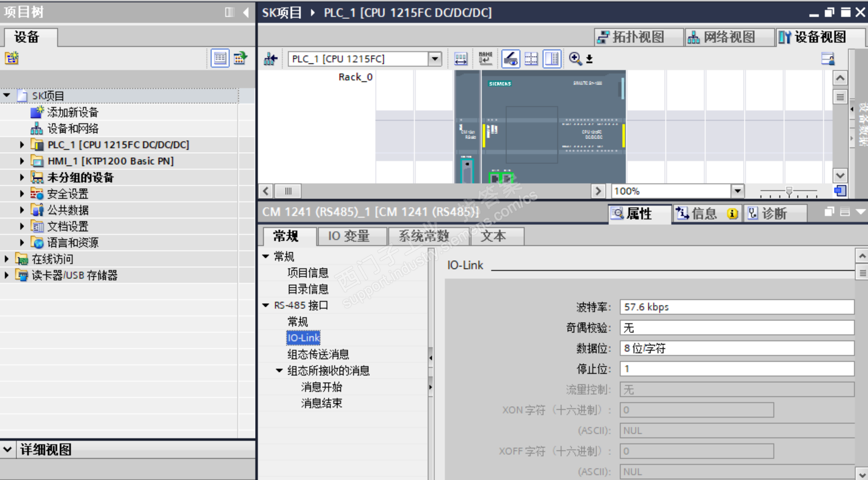Click the network device icon left of the PLC selector
Screen dimensions: 868x480
270,58
